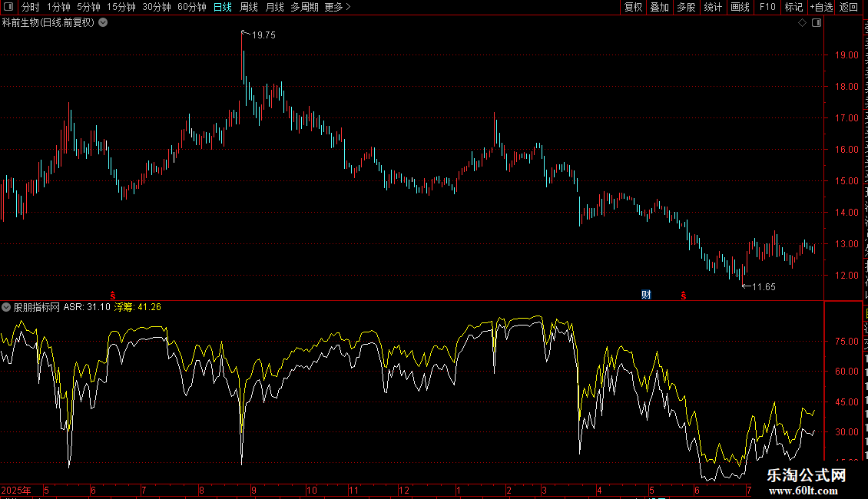Screen dimensions: 868x499
Task: Click the diamond icon in main chart
Action: (802, 23)
